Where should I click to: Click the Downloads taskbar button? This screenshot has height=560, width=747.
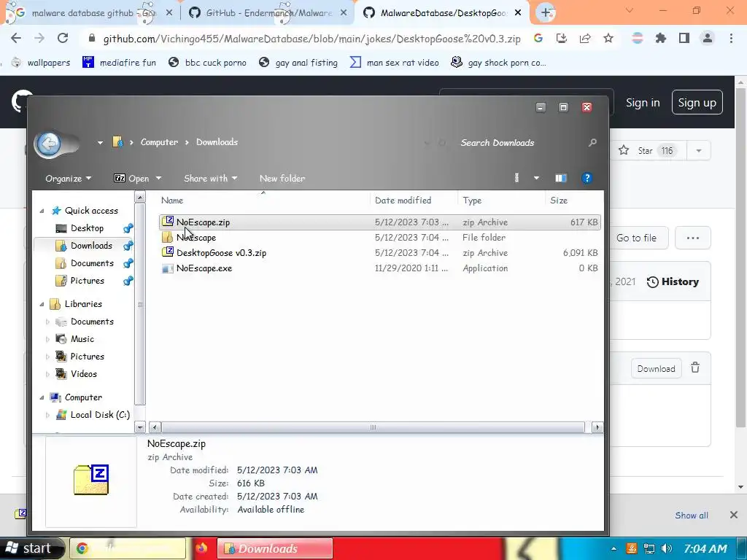[x=275, y=548]
